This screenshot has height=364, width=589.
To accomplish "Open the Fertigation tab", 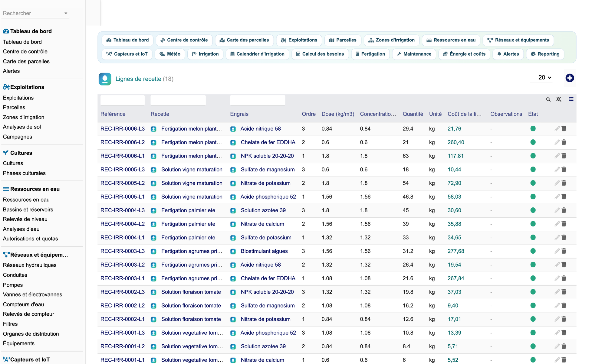I will 370,54.
